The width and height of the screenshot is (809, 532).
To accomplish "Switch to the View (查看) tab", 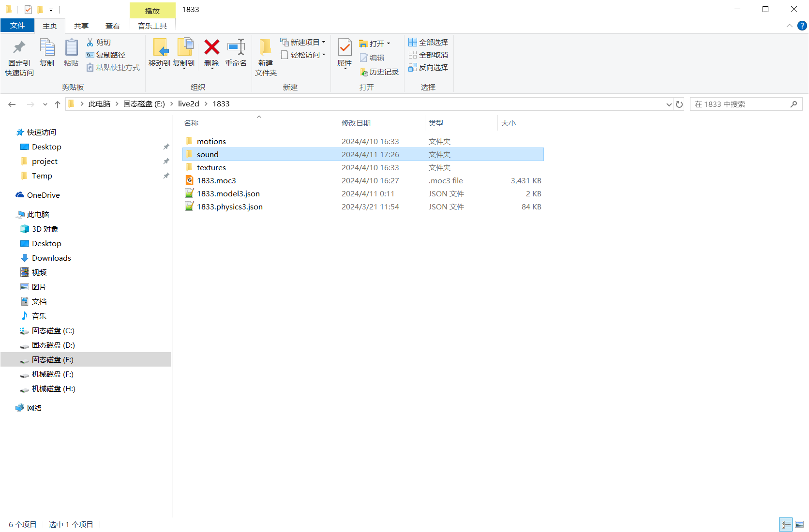I will [113, 26].
